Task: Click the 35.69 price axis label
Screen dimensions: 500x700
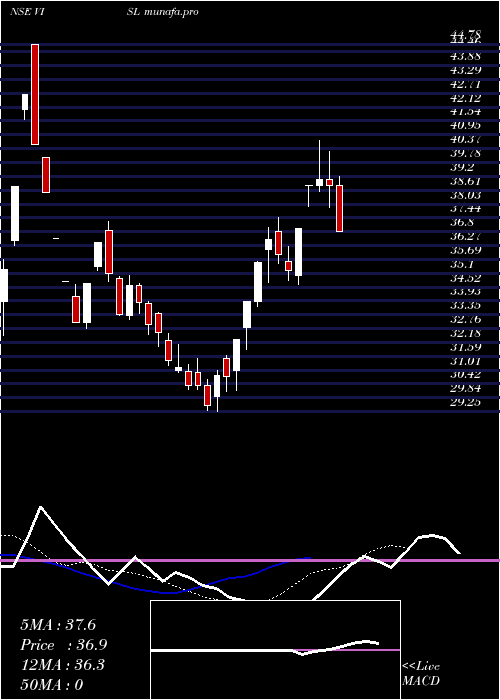Action: pos(465,250)
